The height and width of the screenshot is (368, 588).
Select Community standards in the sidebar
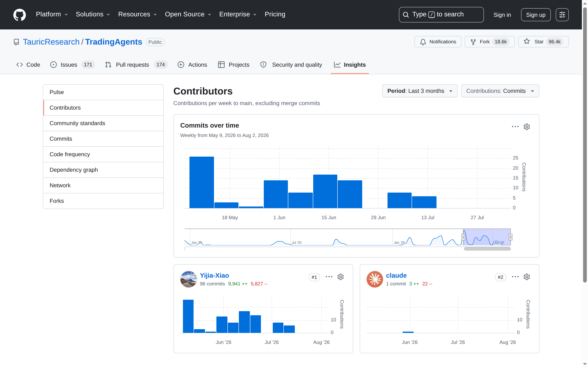click(103, 123)
